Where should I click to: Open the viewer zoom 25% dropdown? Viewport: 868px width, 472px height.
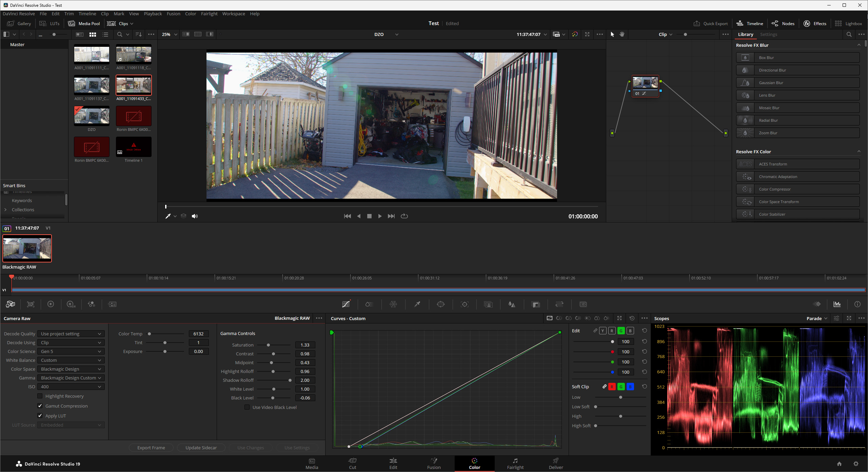(x=170, y=34)
